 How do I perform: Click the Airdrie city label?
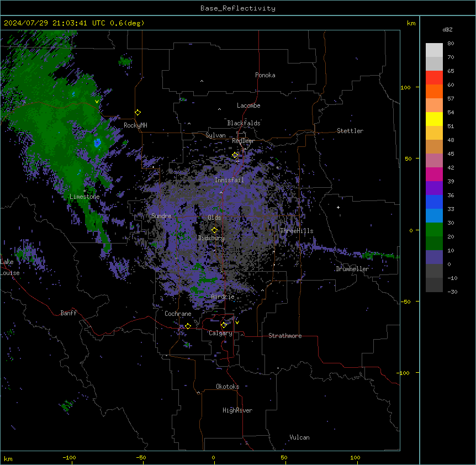223,297
